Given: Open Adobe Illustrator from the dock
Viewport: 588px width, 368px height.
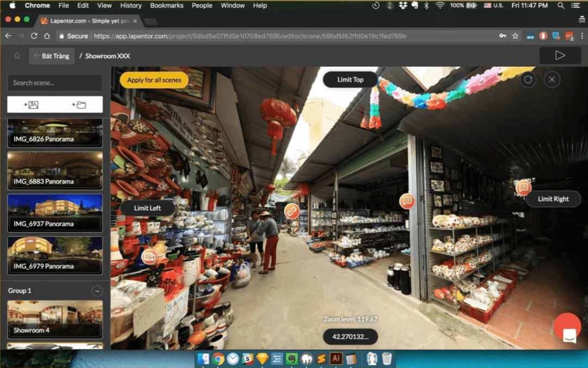Looking at the screenshot, I should pyautogui.click(x=336, y=358).
